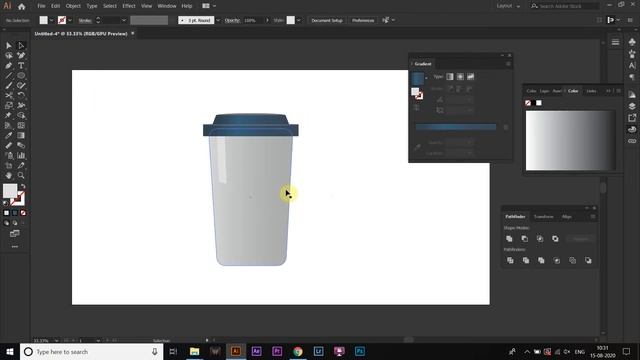Select the Eyedropper tool
The height and width of the screenshot is (360, 640).
click(x=9, y=136)
